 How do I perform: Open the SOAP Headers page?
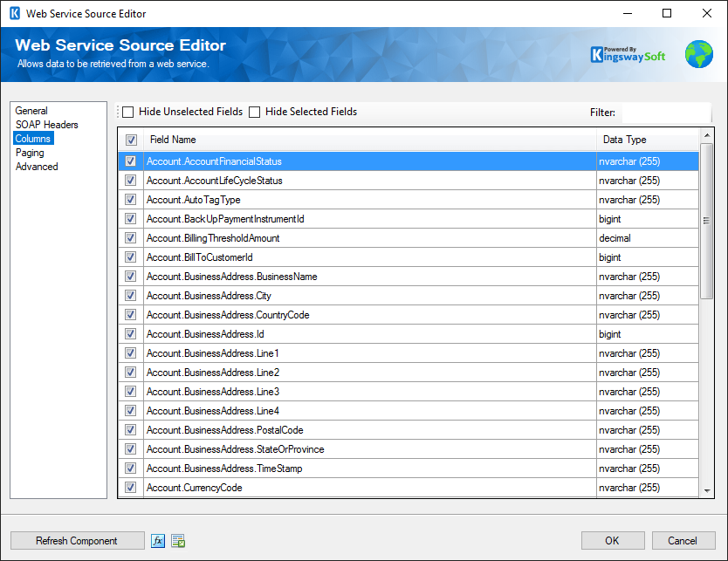coord(46,125)
